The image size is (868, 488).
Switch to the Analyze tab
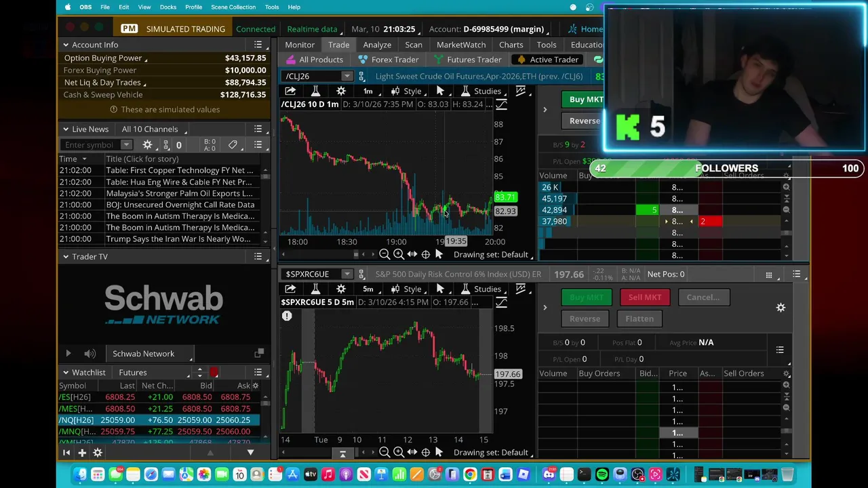coord(377,45)
